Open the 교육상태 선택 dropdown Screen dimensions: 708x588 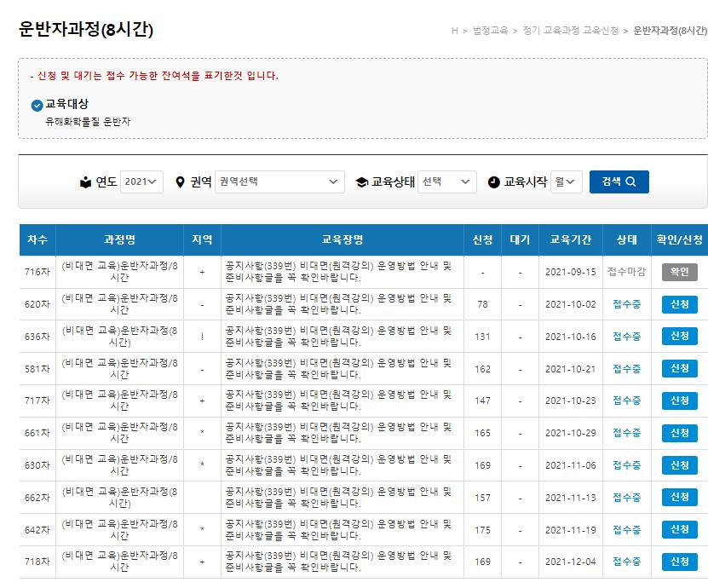click(446, 182)
